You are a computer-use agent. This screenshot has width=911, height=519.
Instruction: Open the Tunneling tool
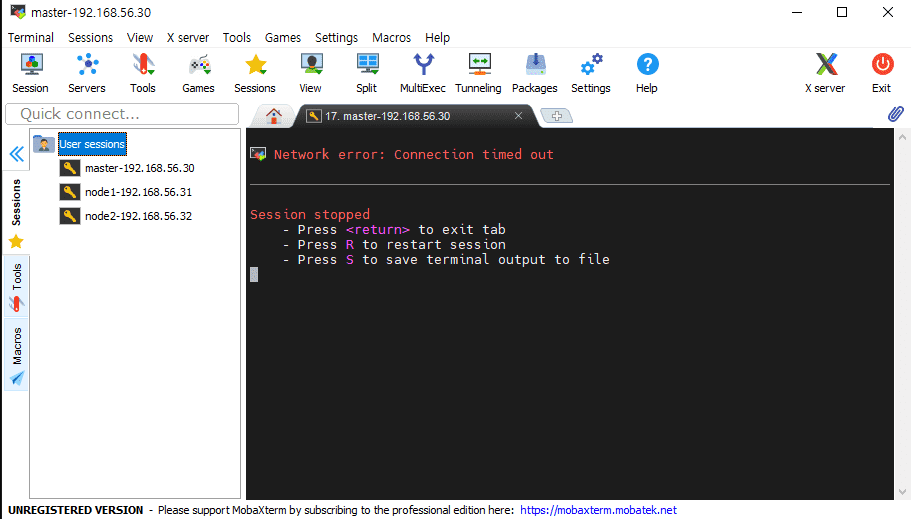479,73
